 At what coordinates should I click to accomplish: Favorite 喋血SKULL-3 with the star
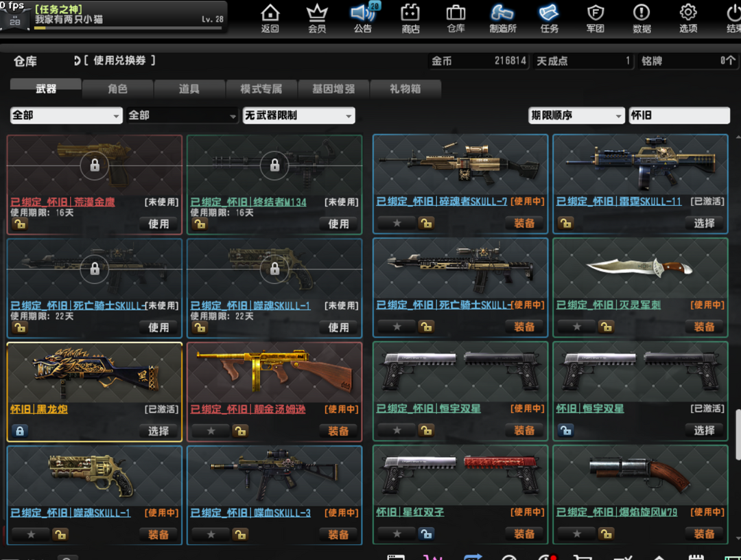(x=211, y=534)
